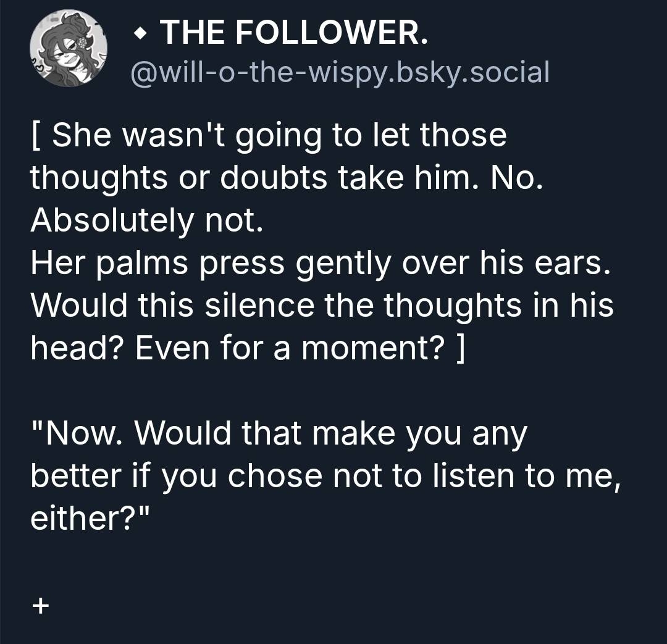The height and width of the screenshot is (644, 667).
Task: Click the word 'either?' ending the quote
Action: (x=90, y=517)
